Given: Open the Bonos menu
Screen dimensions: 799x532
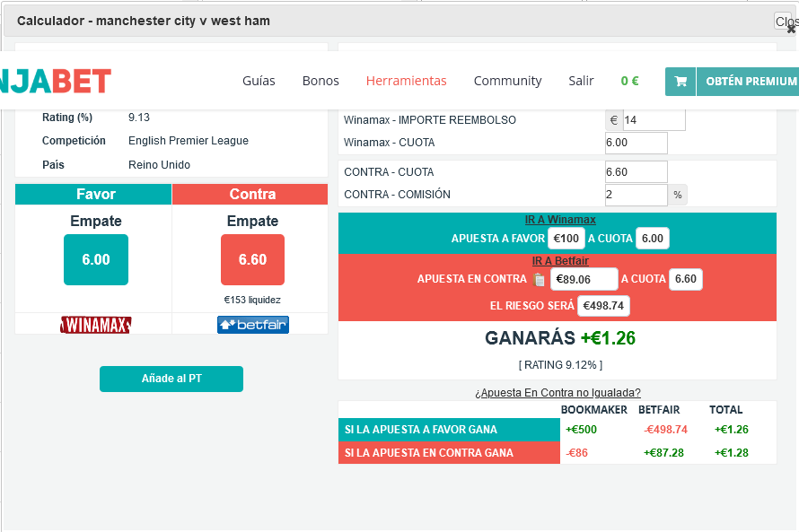Looking at the screenshot, I should pyautogui.click(x=320, y=81).
